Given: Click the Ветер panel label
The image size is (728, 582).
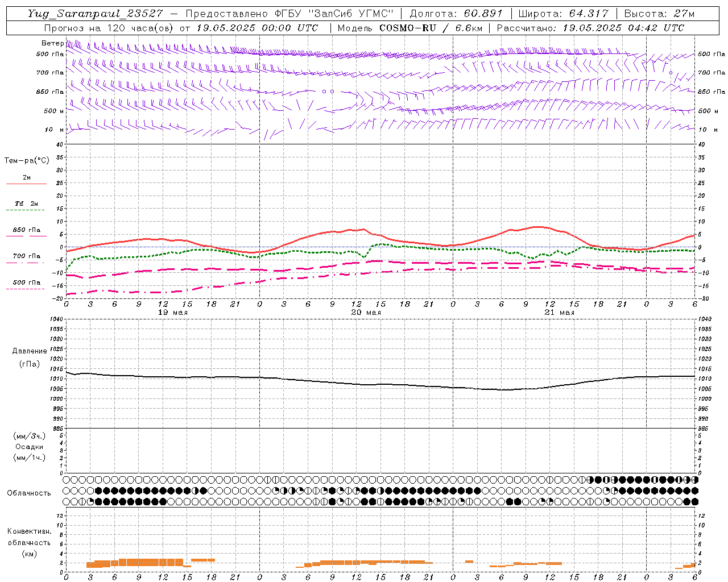Looking at the screenshot, I should 52,43.
